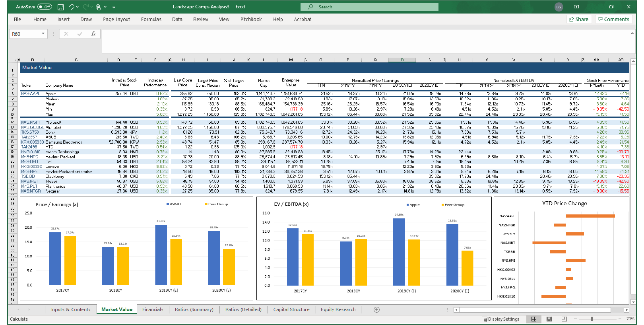
Task: Open the Data ribbon tab
Action: [x=177, y=19]
